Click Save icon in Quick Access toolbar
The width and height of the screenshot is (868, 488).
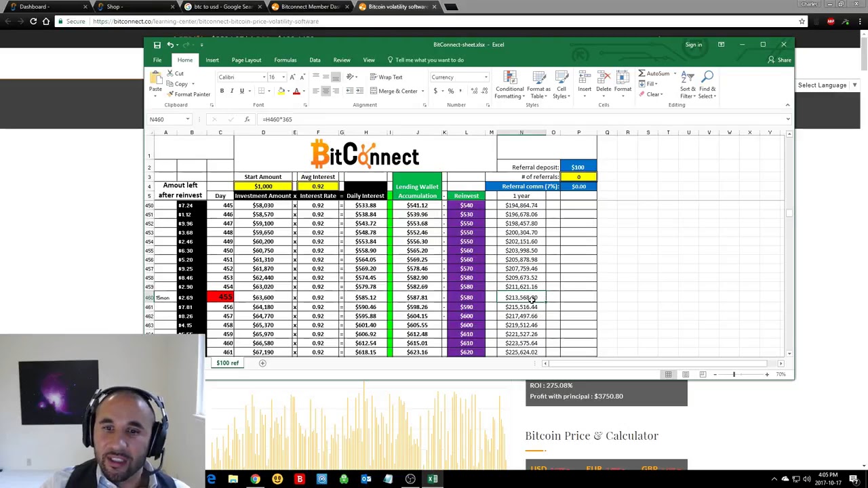pyautogui.click(x=157, y=45)
